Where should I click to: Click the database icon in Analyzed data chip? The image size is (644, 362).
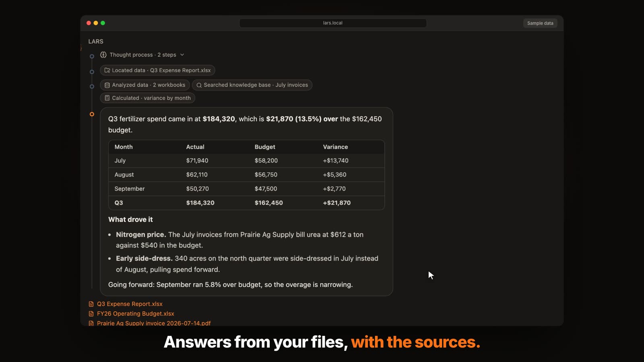[x=107, y=85]
